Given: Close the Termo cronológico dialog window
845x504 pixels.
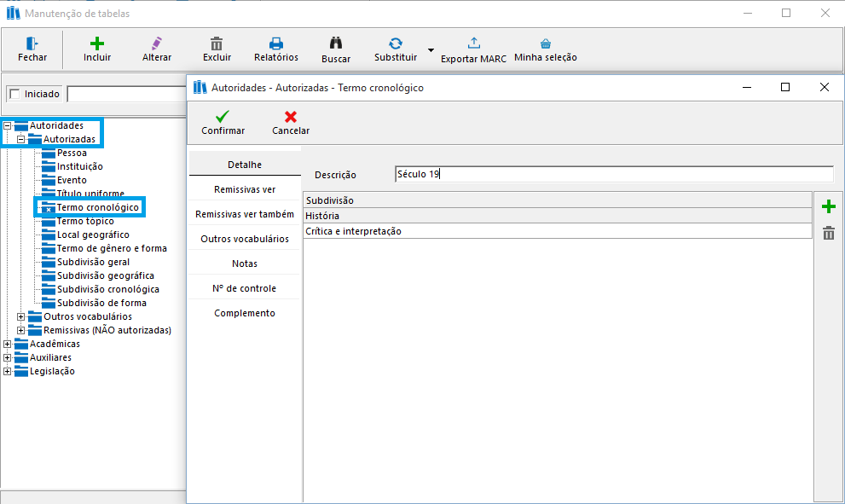Looking at the screenshot, I should tap(824, 87).
